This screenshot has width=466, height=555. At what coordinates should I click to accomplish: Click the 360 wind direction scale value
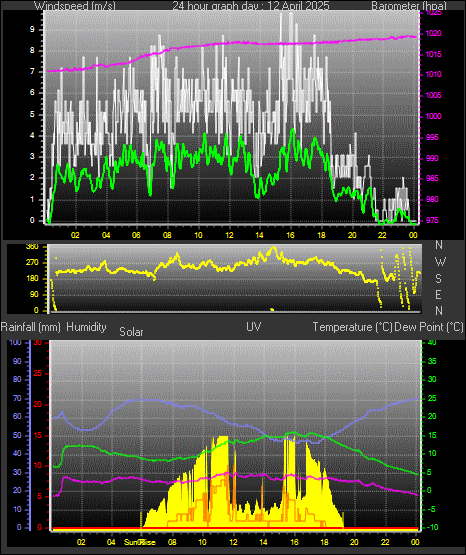click(x=33, y=247)
